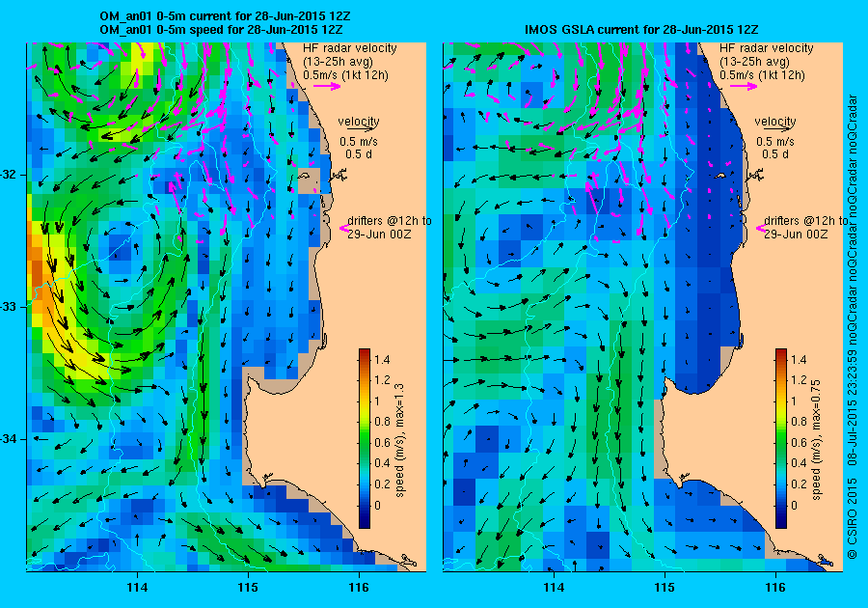Click longitude label 115 under right map
This screenshot has height=608, width=868.
(665, 588)
